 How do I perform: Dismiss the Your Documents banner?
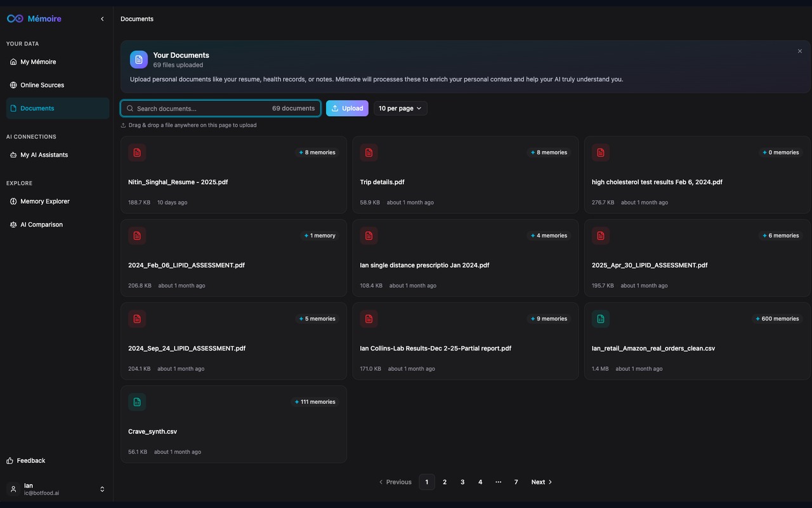click(800, 51)
